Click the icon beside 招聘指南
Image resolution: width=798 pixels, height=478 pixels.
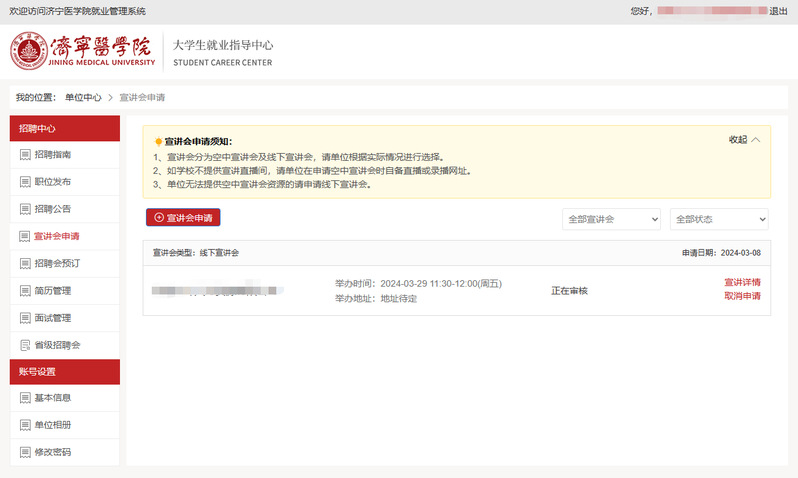point(25,155)
